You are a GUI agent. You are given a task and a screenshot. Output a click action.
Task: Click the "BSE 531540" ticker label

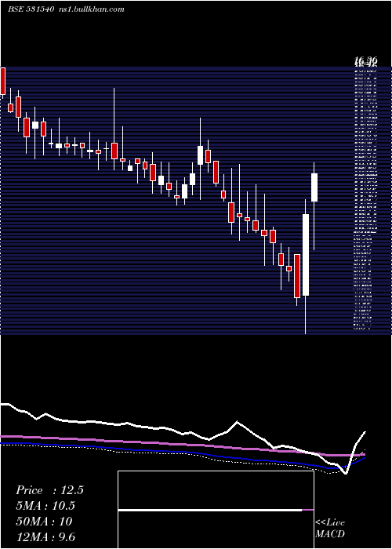tap(31, 9)
